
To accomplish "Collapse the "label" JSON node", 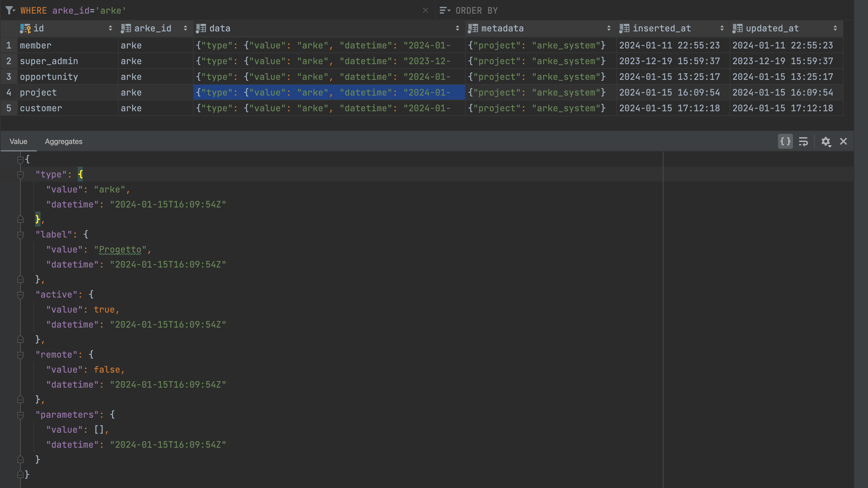I will [x=20, y=235].
